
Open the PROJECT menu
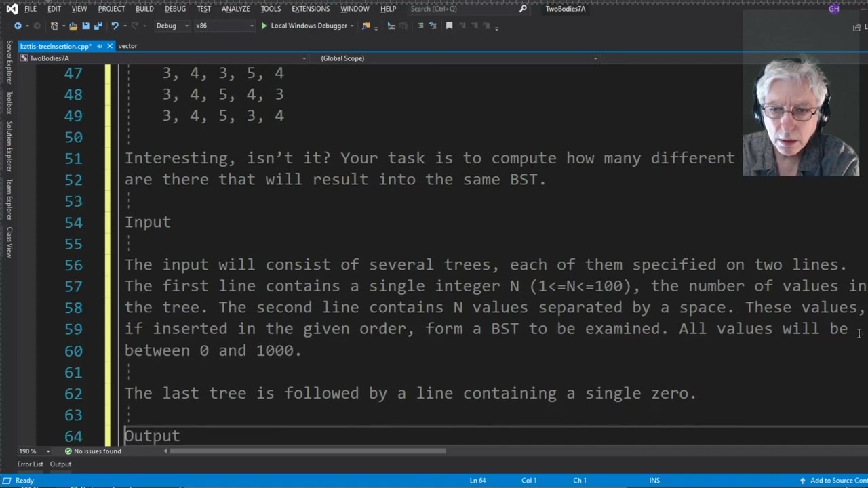tap(111, 9)
